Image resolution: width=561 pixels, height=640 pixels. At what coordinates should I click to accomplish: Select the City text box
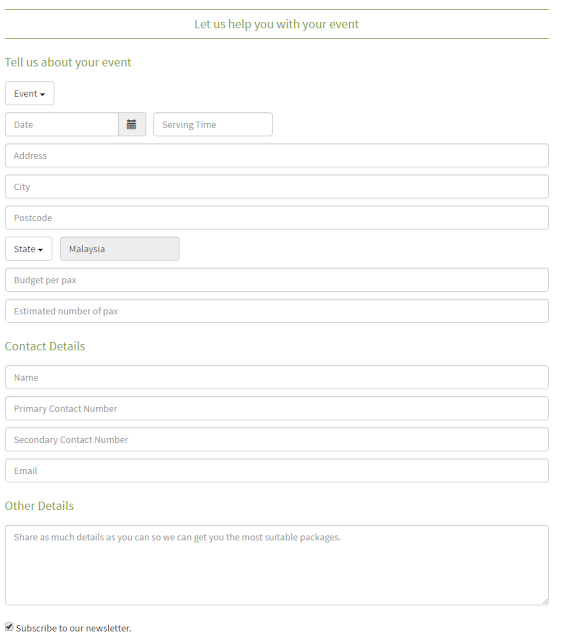pos(277,187)
